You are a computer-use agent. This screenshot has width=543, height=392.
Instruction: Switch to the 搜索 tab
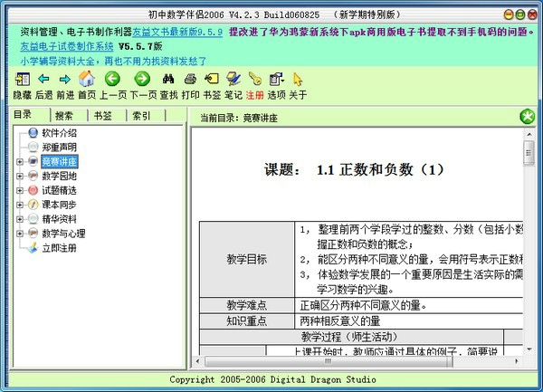point(64,116)
